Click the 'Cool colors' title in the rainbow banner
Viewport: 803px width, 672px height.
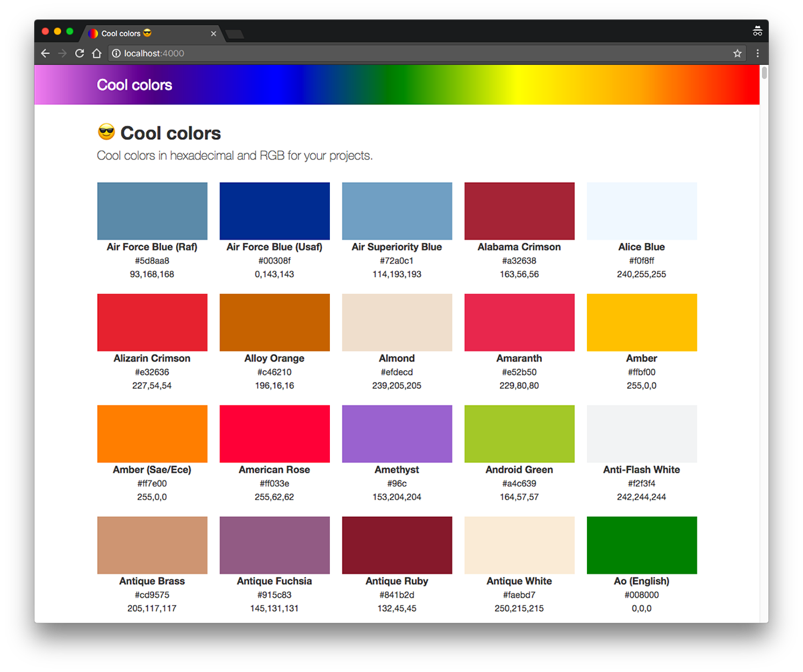click(134, 85)
